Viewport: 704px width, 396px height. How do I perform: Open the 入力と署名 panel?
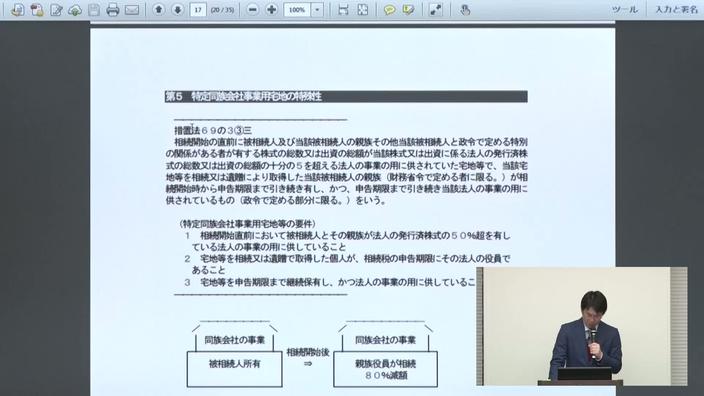676,9
